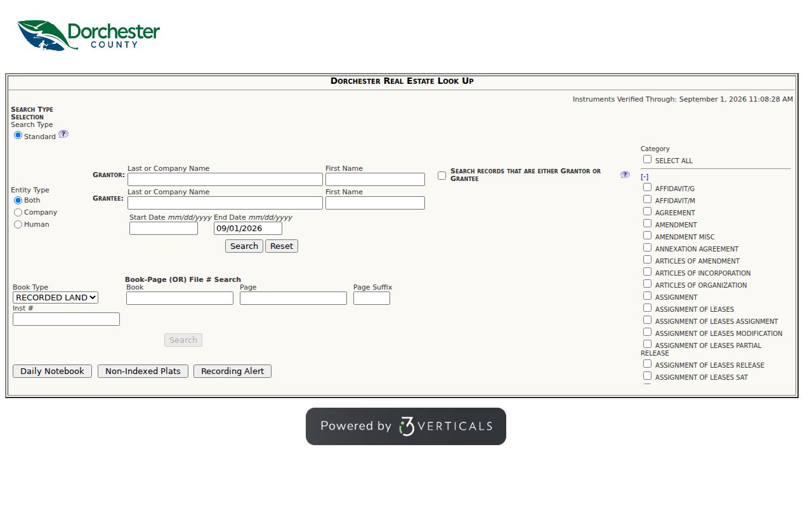This screenshot has width=812, height=508.
Task: Check ASSIGNMENT OF LEASES PARTIAL RELEASE category
Action: point(647,344)
